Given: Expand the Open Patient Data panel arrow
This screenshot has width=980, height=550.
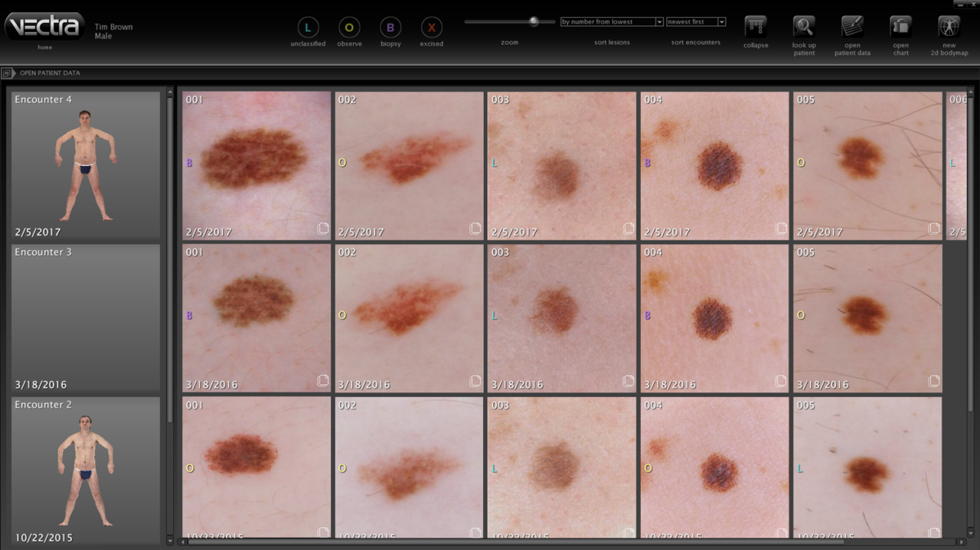Looking at the screenshot, I should (x=7, y=73).
